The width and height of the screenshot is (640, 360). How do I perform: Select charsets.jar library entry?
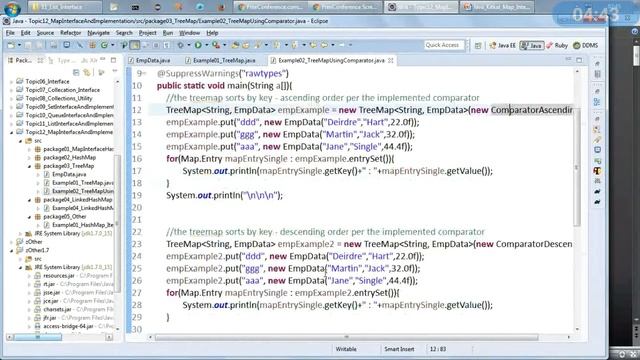(57, 309)
